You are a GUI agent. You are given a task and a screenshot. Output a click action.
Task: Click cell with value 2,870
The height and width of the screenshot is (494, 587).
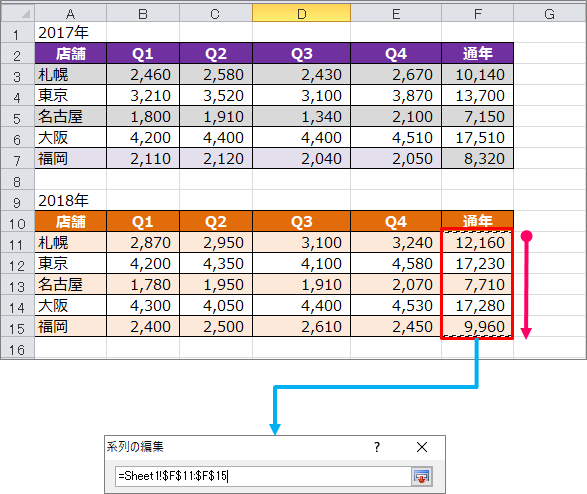click(143, 242)
